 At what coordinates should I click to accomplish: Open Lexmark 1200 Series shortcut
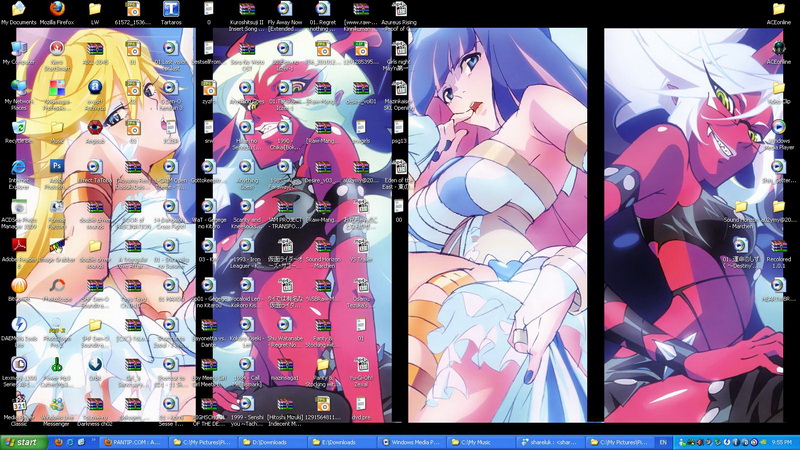(19, 372)
